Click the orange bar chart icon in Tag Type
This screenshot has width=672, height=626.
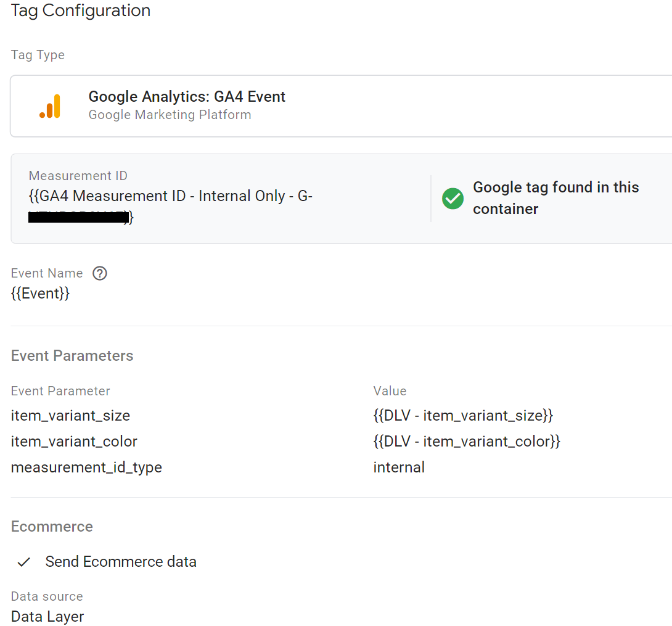click(x=51, y=105)
